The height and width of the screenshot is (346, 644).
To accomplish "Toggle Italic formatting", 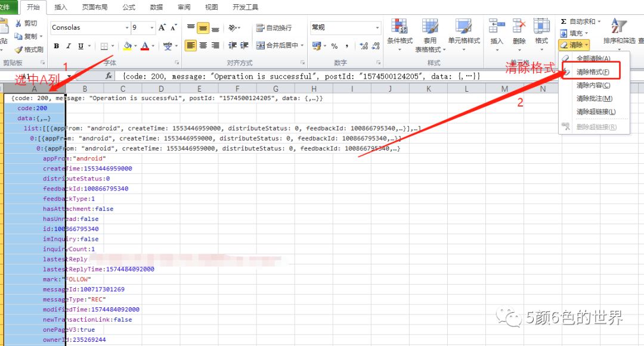I will pos(69,46).
